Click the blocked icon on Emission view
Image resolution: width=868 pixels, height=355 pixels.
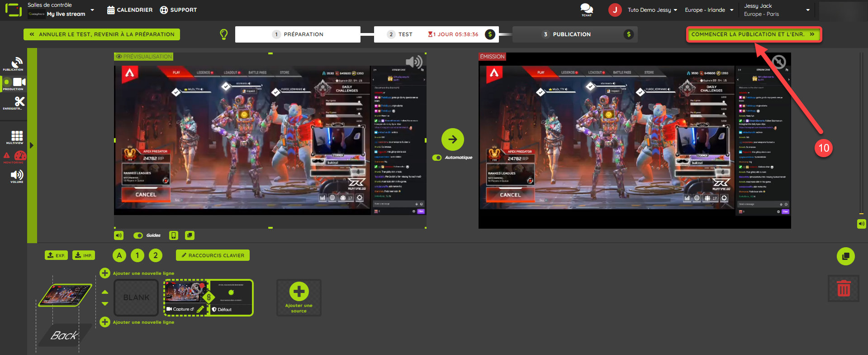click(779, 62)
